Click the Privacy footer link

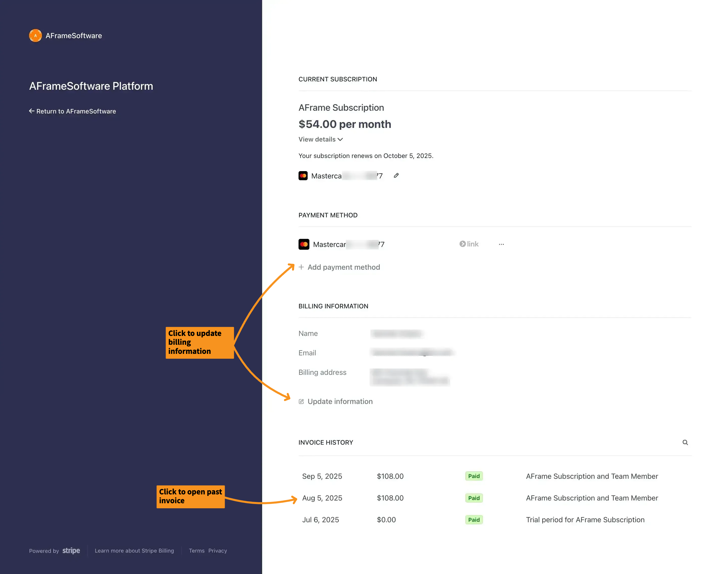[217, 550]
